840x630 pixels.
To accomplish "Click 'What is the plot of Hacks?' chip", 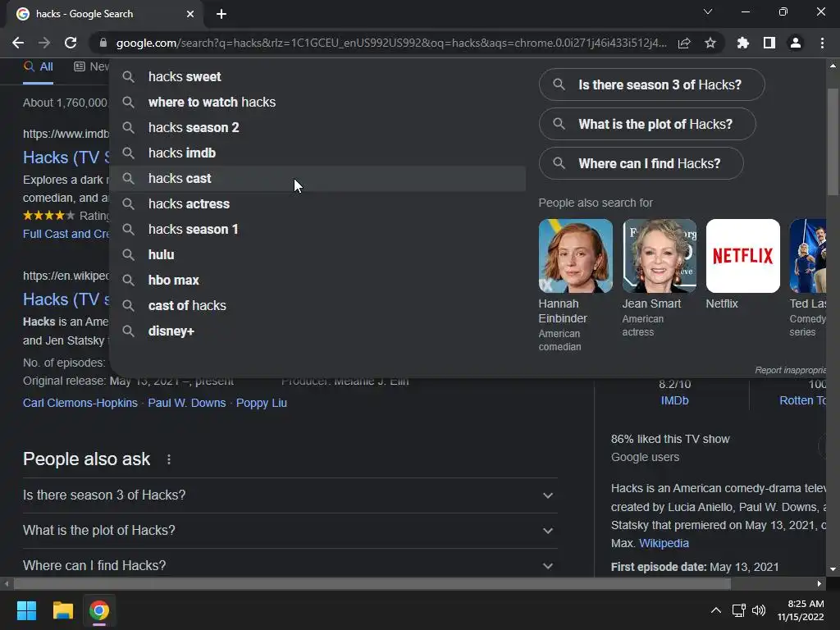I will tap(647, 125).
